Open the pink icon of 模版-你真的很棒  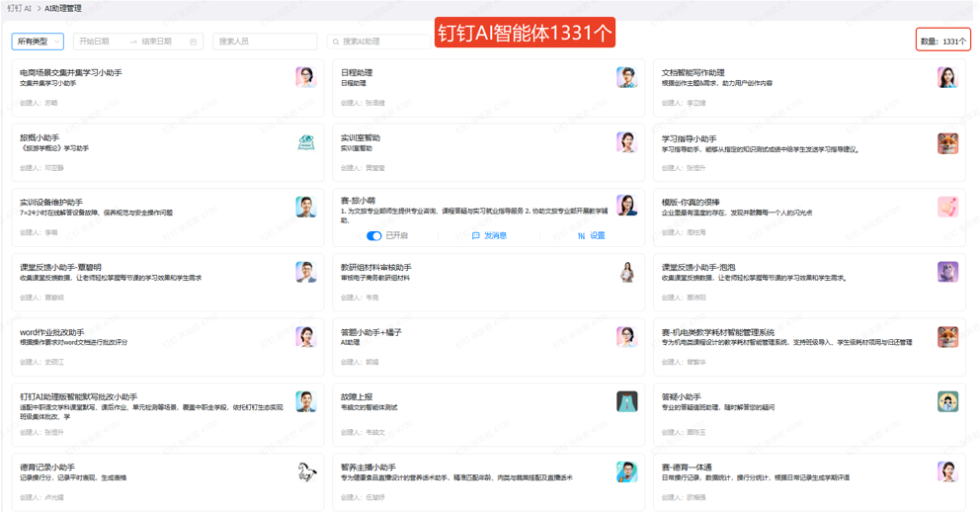947,207
